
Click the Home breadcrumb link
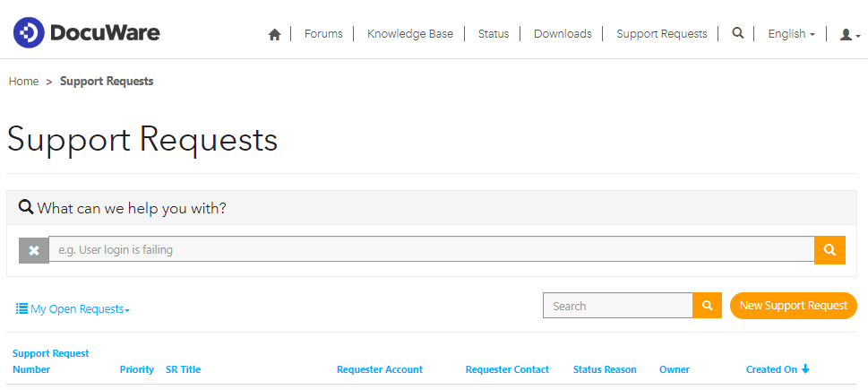pyautogui.click(x=23, y=82)
